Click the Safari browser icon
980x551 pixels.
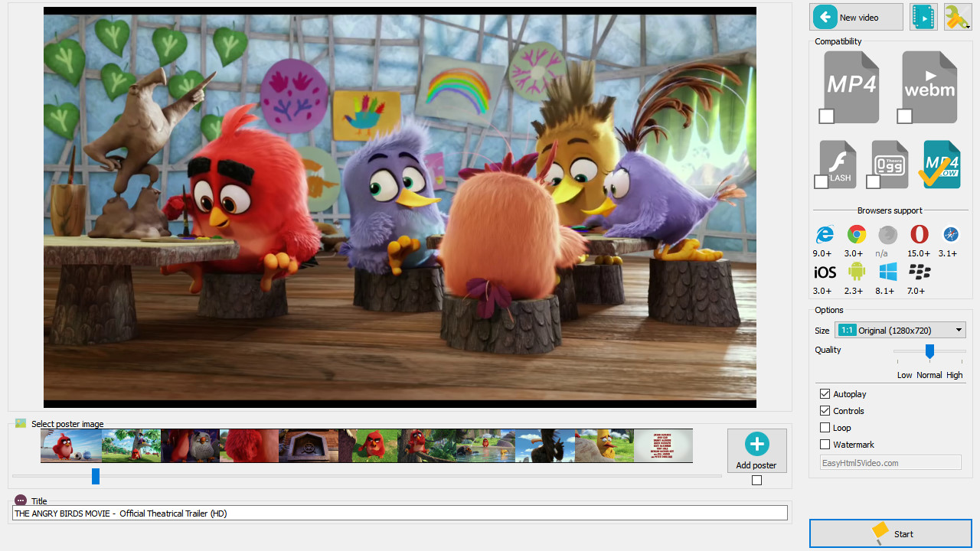(951, 234)
